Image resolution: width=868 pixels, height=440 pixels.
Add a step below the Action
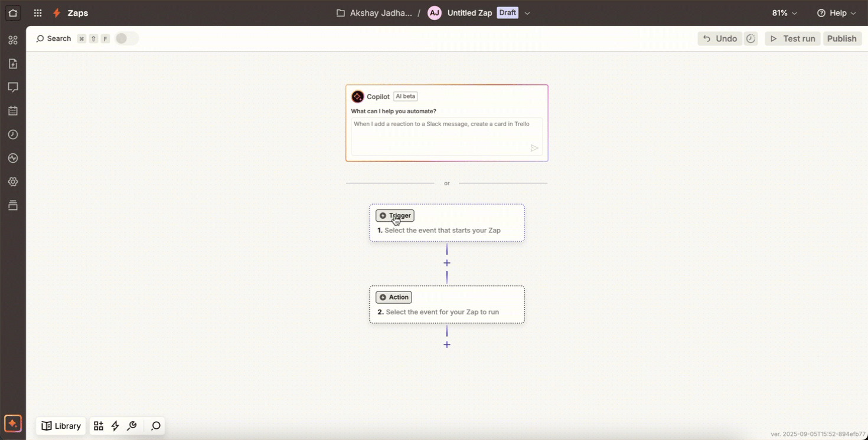tap(447, 344)
